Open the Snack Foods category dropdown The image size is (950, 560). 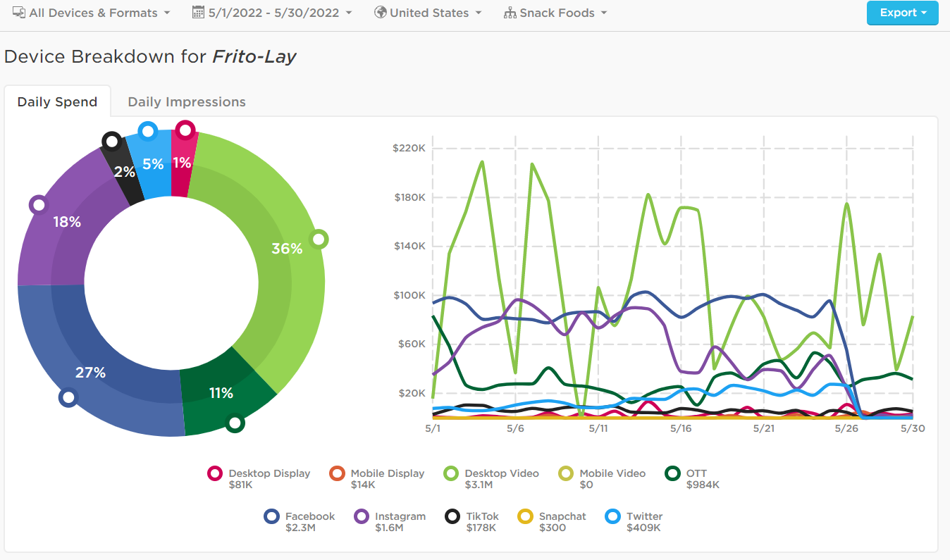pyautogui.click(x=556, y=13)
